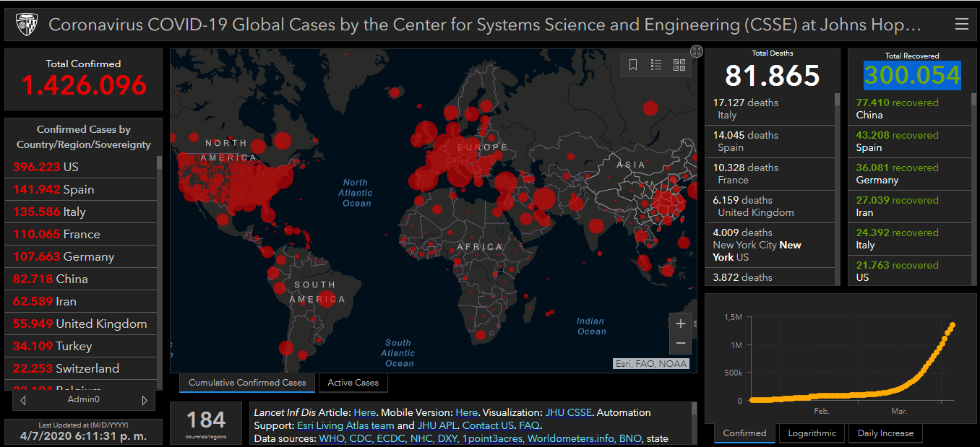Screen dimensions: 980x447
Task: Select Germany in confirmed cases list
Action: click(81, 256)
